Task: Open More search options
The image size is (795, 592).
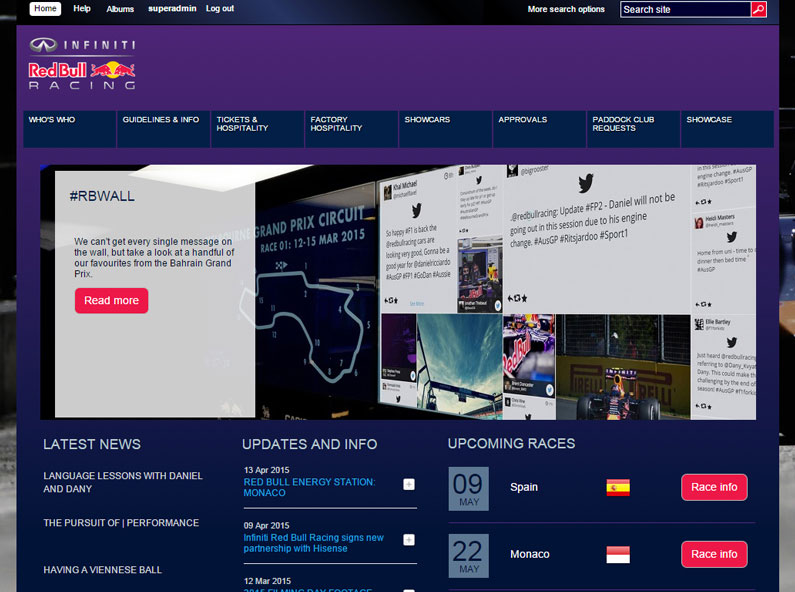Action: [x=566, y=9]
